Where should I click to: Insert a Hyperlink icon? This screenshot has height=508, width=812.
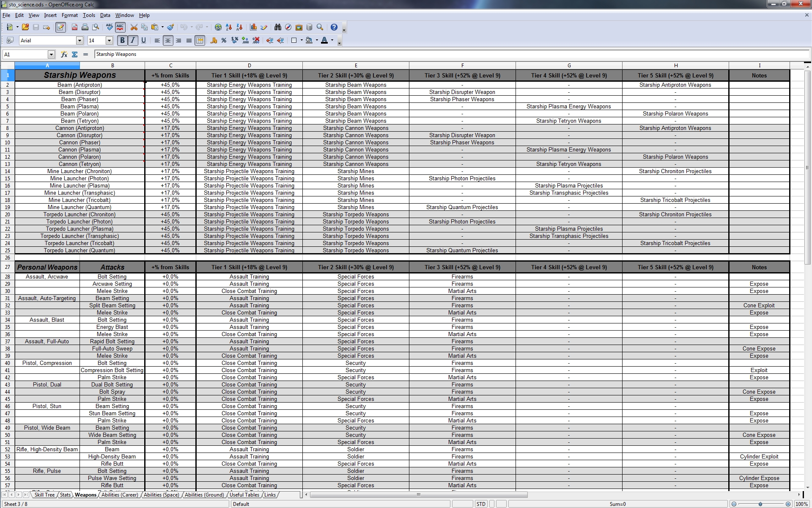(218, 27)
